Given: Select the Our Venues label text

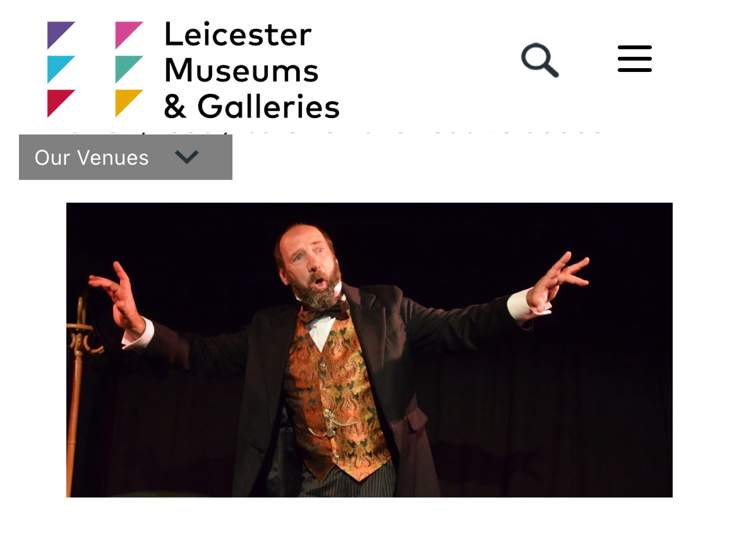Looking at the screenshot, I should click(92, 157).
